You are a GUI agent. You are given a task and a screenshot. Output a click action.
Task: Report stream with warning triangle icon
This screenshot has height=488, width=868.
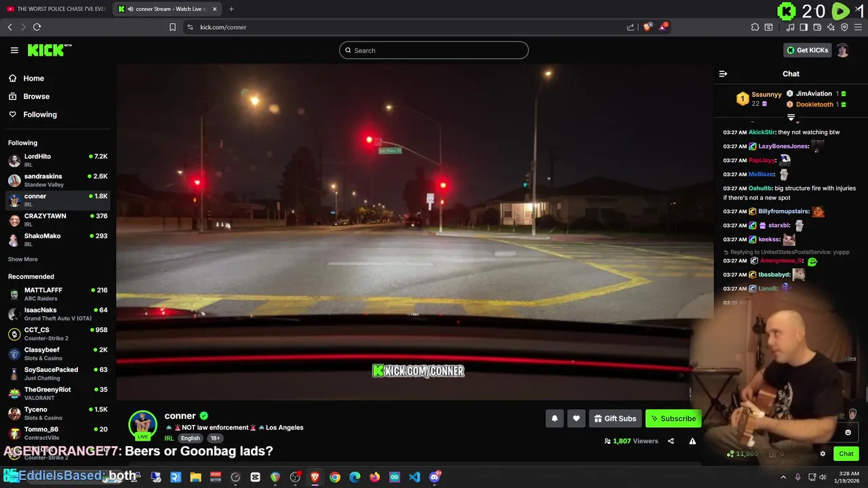692,441
